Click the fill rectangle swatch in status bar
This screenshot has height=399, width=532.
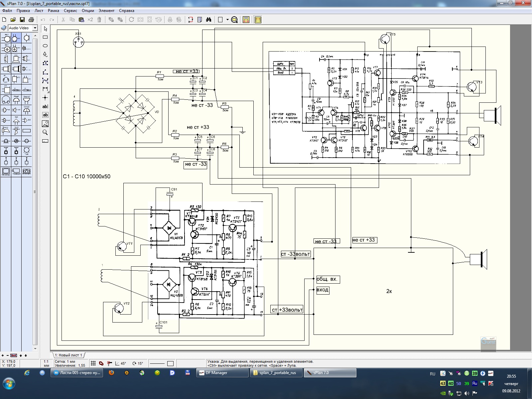171,363
